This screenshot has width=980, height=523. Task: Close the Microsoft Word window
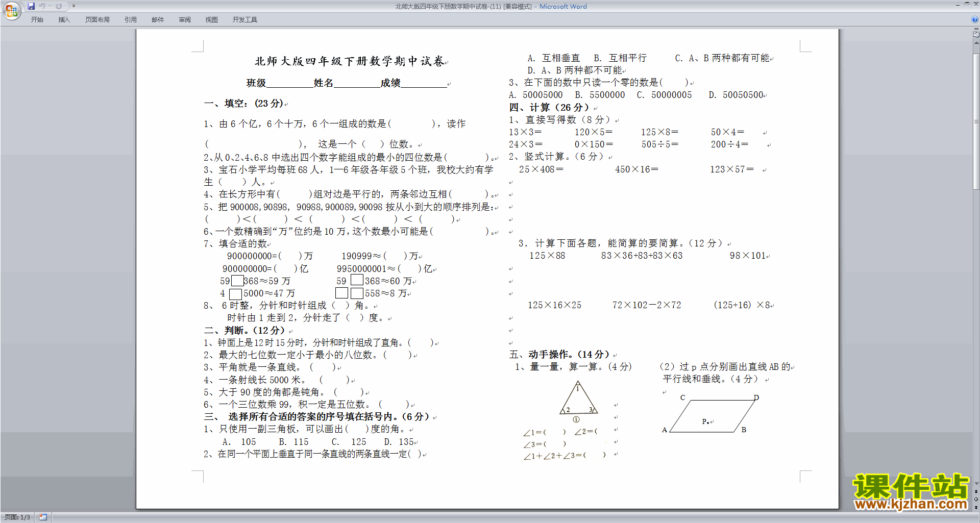tap(975, 5)
